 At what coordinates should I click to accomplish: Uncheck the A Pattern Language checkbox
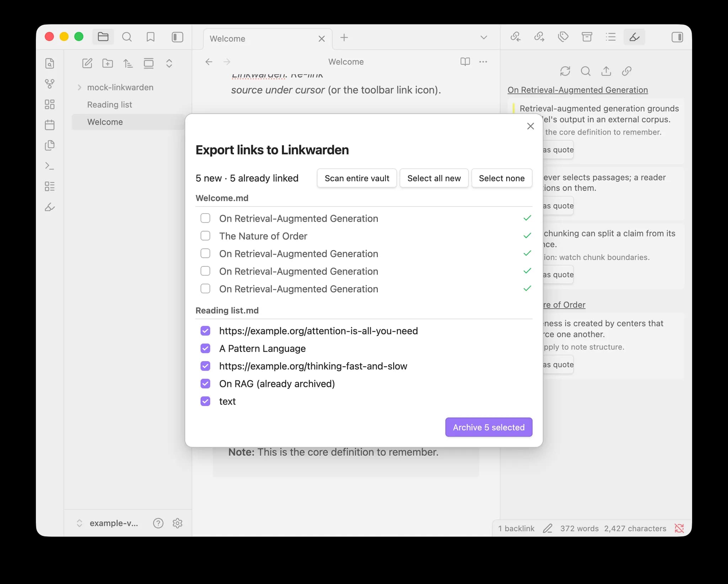point(205,348)
